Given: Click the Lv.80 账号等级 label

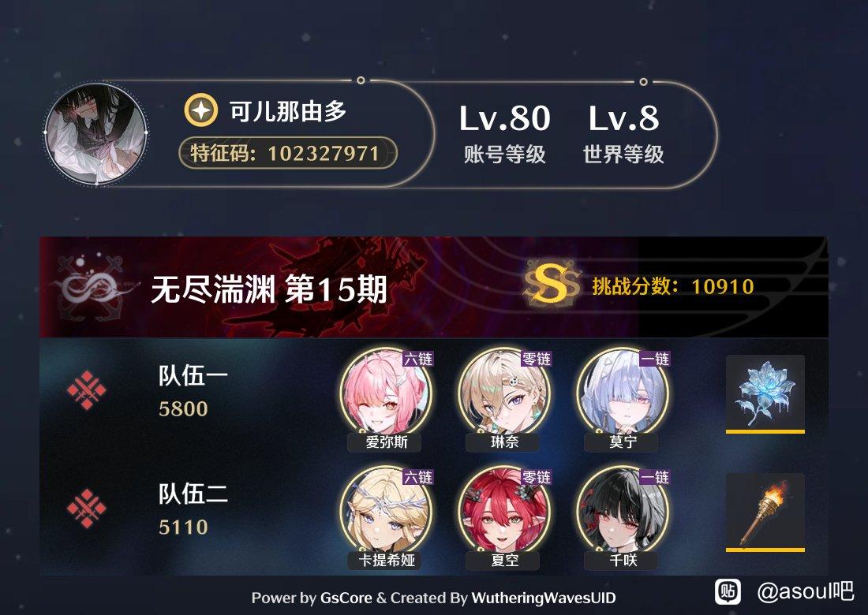Looking at the screenshot, I should point(504,132).
